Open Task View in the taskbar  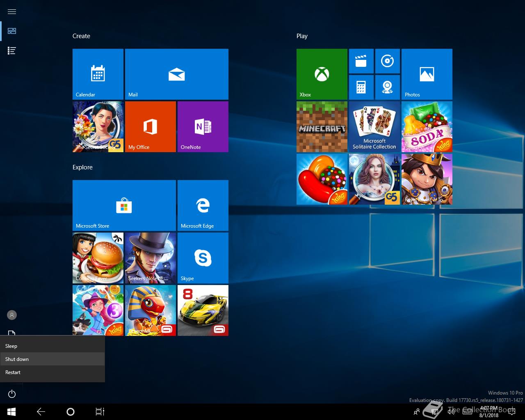(100, 412)
